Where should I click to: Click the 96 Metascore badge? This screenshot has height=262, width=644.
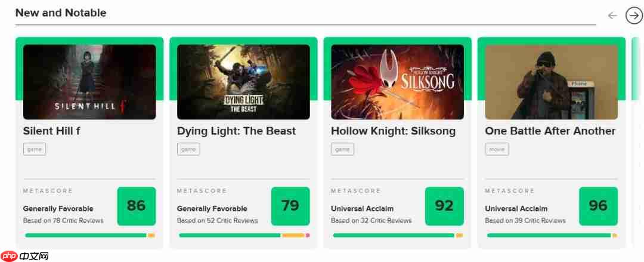pyautogui.click(x=597, y=206)
